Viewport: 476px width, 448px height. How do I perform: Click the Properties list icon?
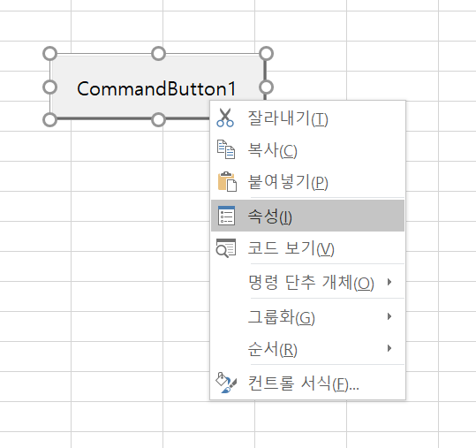point(226,216)
